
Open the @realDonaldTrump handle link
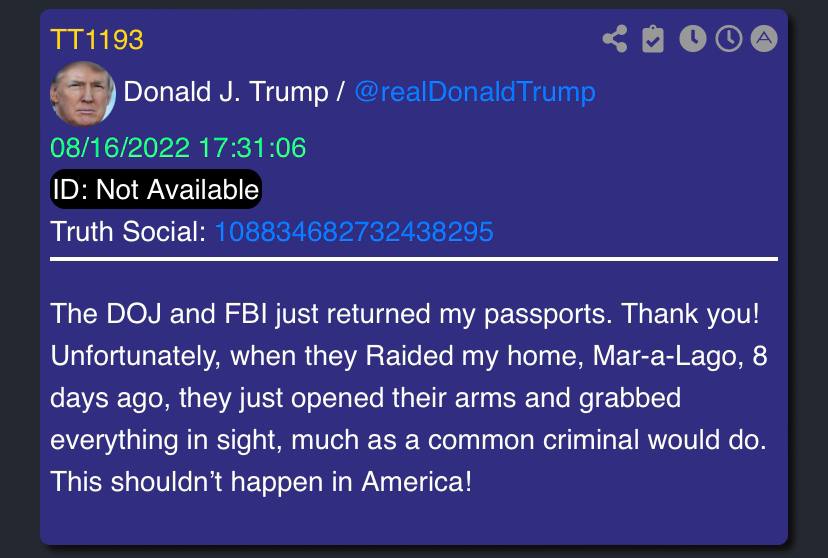(x=474, y=93)
